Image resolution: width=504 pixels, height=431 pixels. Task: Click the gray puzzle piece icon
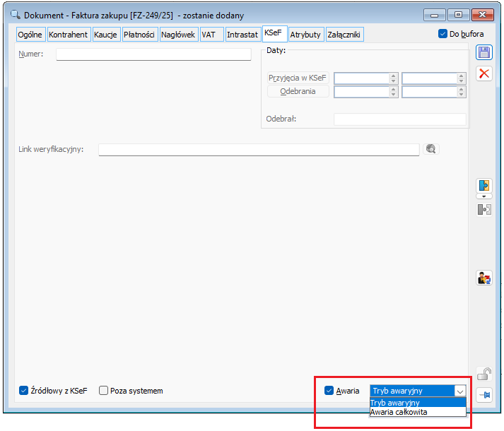click(x=484, y=210)
